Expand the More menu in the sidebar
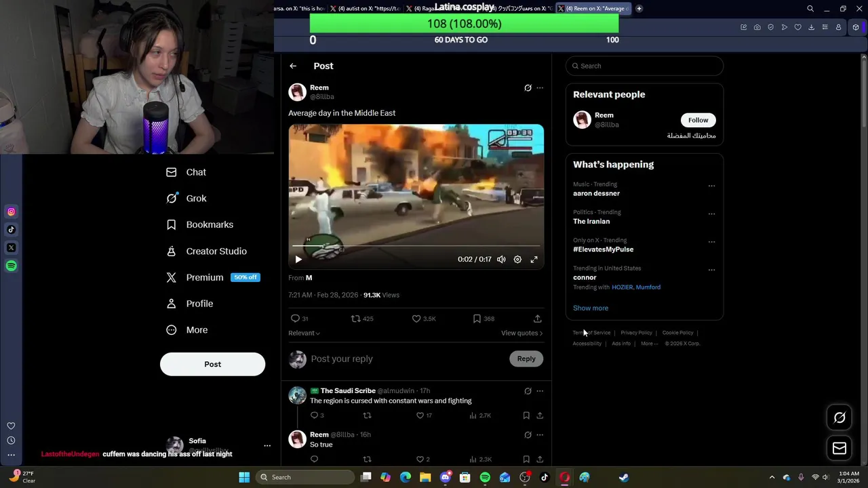The height and width of the screenshot is (488, 868). (187, 330)
